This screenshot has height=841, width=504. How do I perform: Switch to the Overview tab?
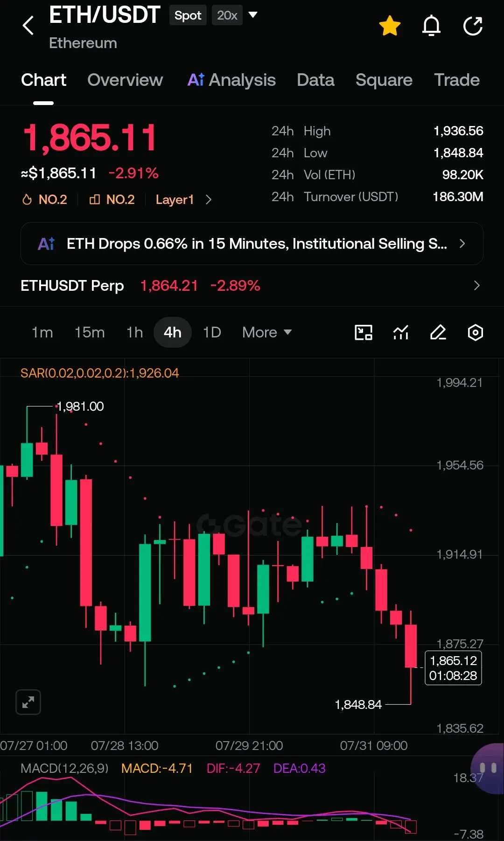point(125,80)
